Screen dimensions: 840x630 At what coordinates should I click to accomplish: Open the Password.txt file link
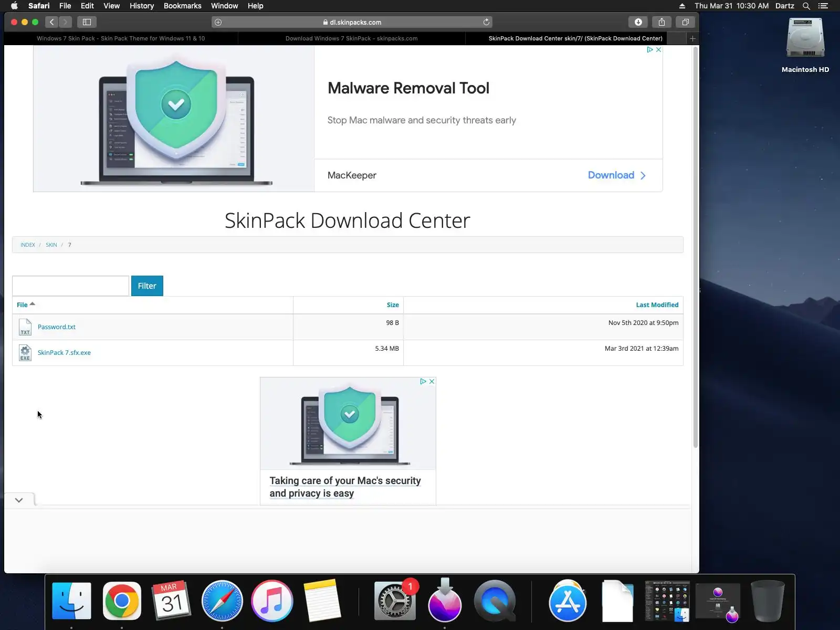coord(57,327)
